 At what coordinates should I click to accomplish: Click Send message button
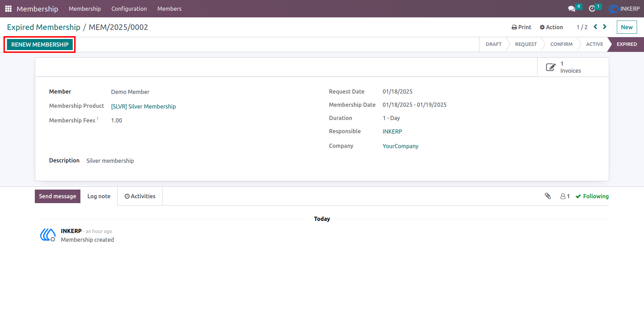point(57,196)
